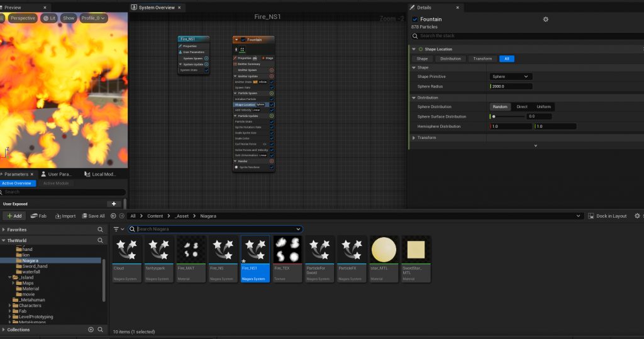The height and width of the screenshot is (339, 644).
Task: Add a new collection with plus icon
Action: [91, 330]
